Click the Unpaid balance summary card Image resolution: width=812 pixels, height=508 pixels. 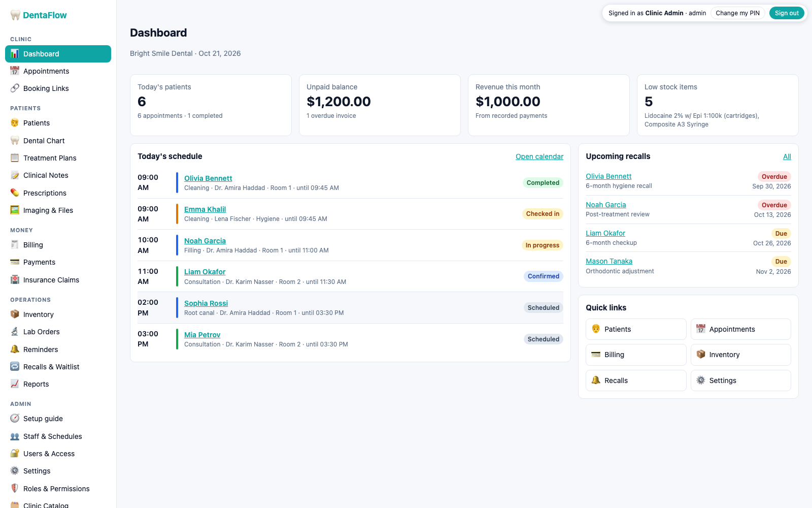point(380,105)
